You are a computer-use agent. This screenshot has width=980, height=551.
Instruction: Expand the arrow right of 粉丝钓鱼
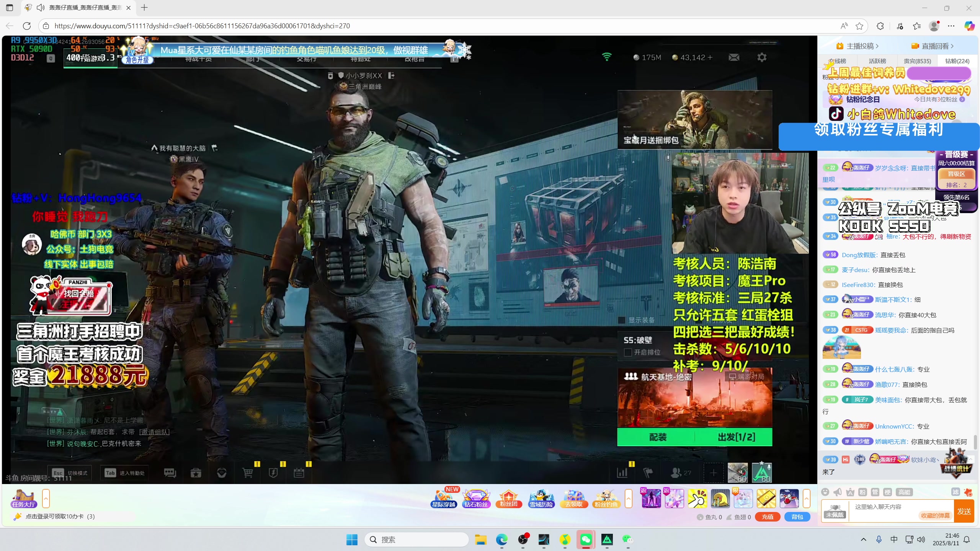[629, 498]
